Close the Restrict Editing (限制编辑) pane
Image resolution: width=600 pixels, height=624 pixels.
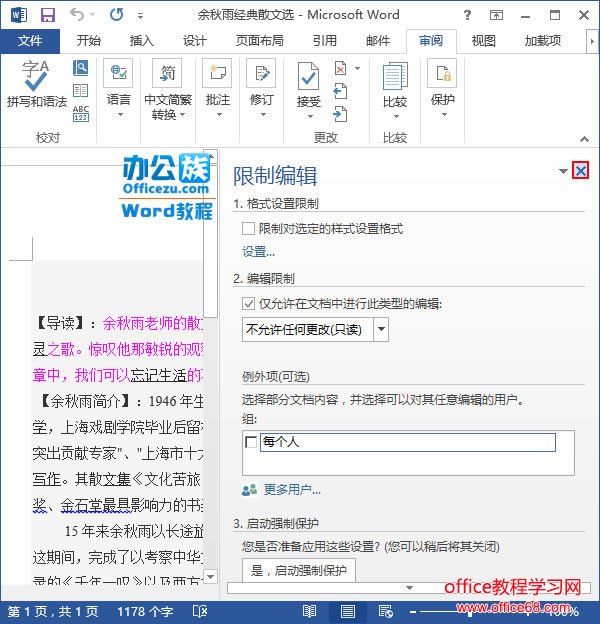pyautogui.click(x=581, y=171)
